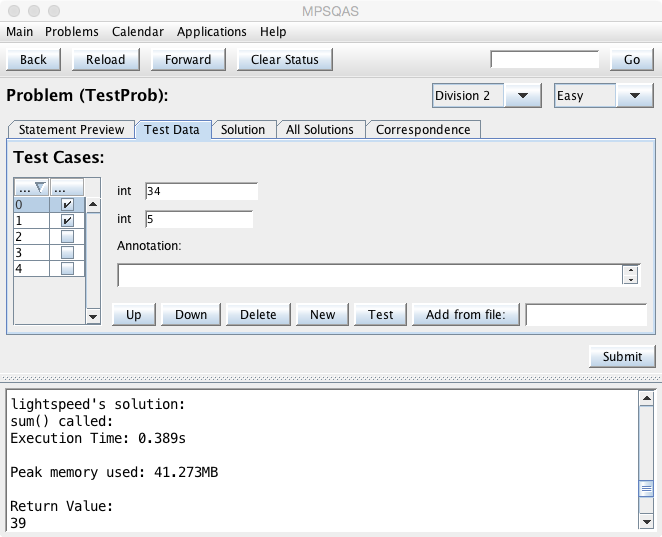
Task: Click the sort filter column header
Action: pyautogui.click(x=32, y=188)
